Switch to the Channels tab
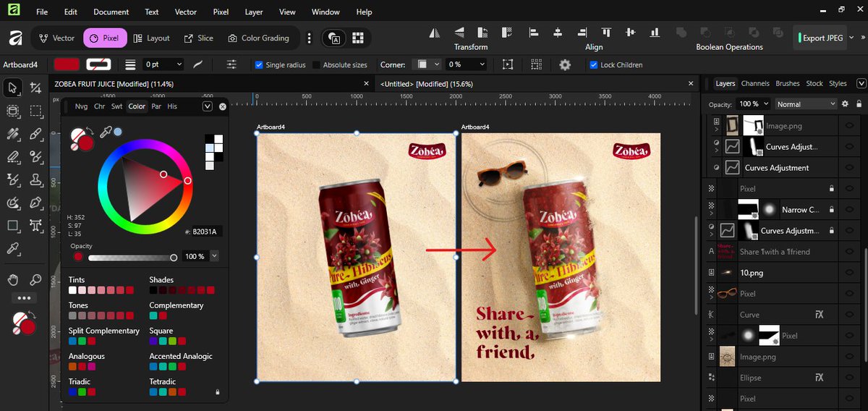This screenshot has width=868, height=411. [755, 83]
